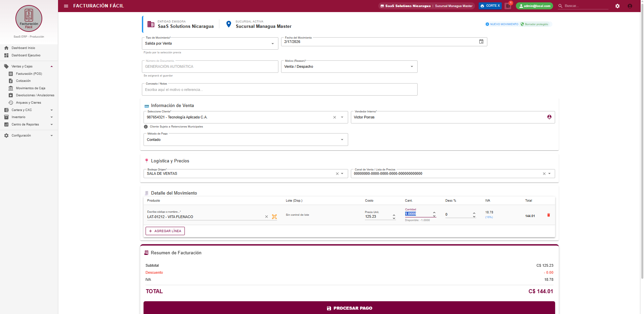Click the vendor person icon in Vendedor Interno
This screenshot has width=644, height=314.
pos(549,117)
